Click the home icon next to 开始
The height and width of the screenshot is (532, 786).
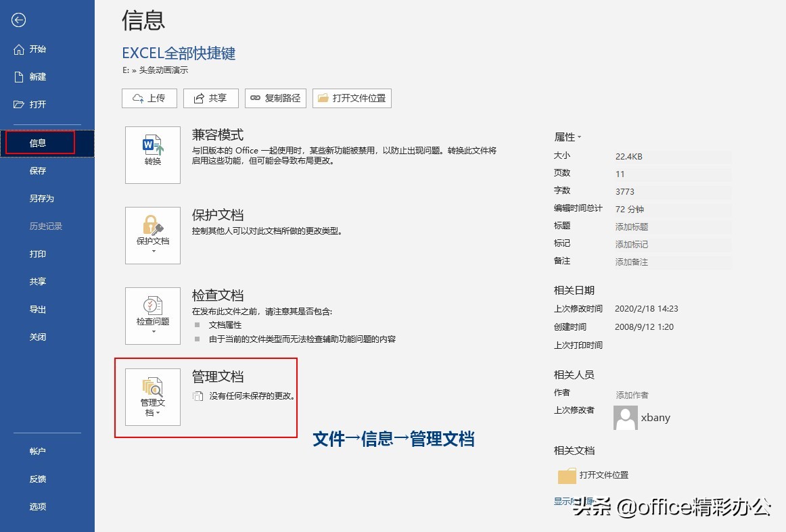[18, 49]
